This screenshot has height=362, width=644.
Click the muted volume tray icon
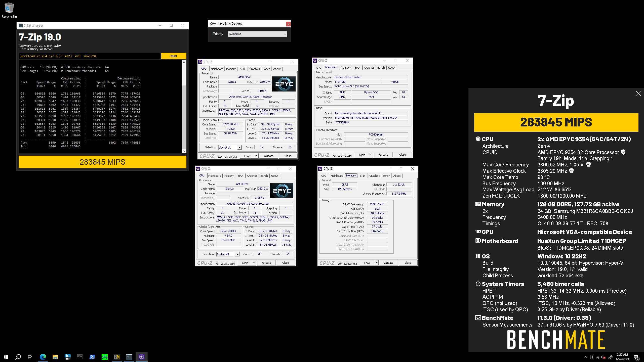point(604,357)
